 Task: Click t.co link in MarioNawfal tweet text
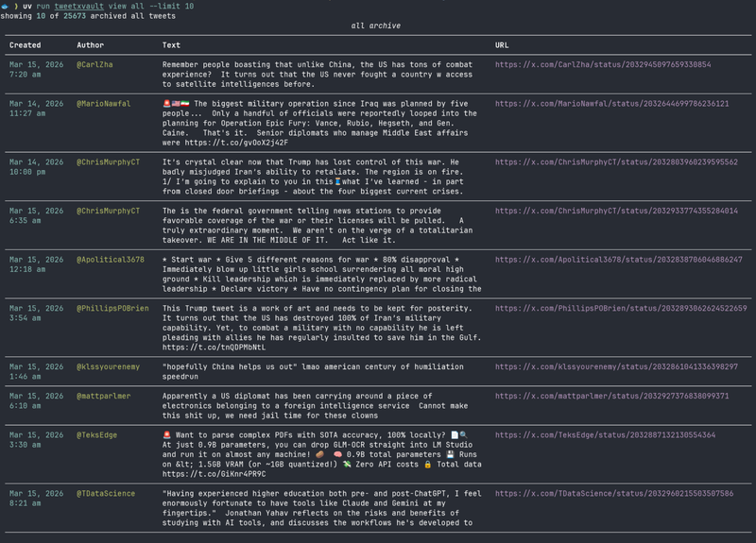pos(236,143)
